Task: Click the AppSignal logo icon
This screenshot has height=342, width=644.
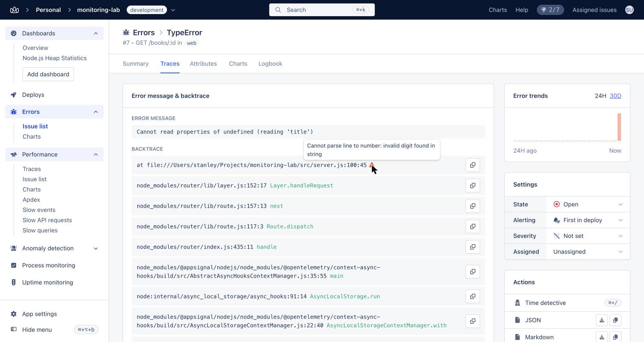Action: [x=14, y=10]
